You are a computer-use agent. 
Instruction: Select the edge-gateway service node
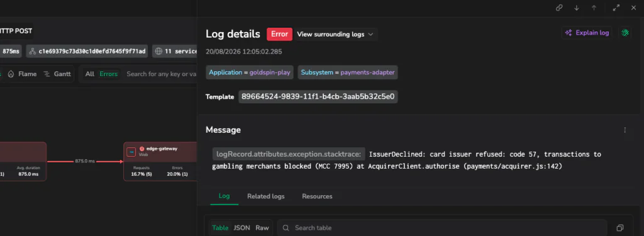pyautogui.click(x=160, y=161)
